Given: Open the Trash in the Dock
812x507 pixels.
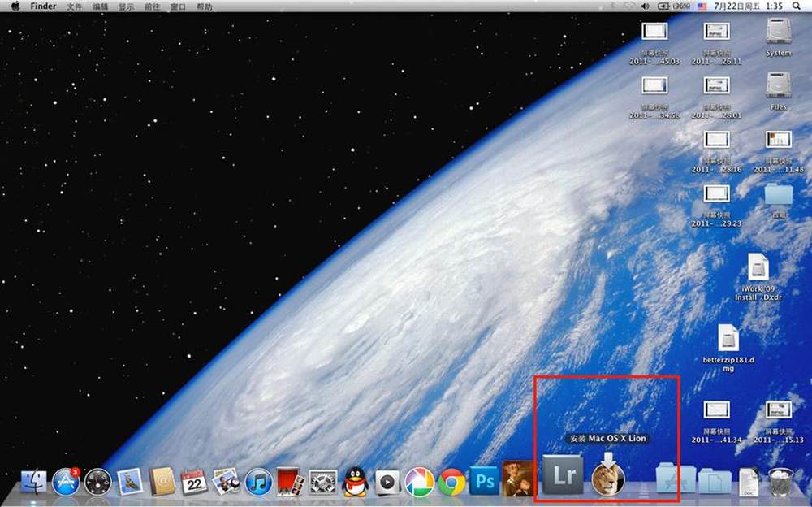Looking at the screenshot, I should click(x=780, y=482).
